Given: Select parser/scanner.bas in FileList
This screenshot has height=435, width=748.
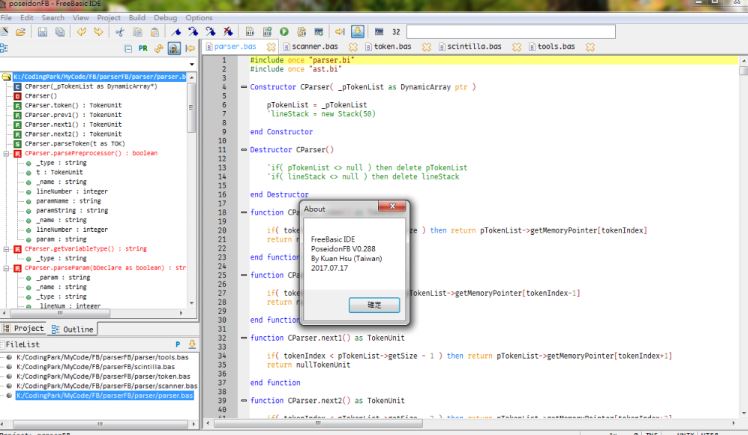Looking at the screenshot, I should point(107,386).
